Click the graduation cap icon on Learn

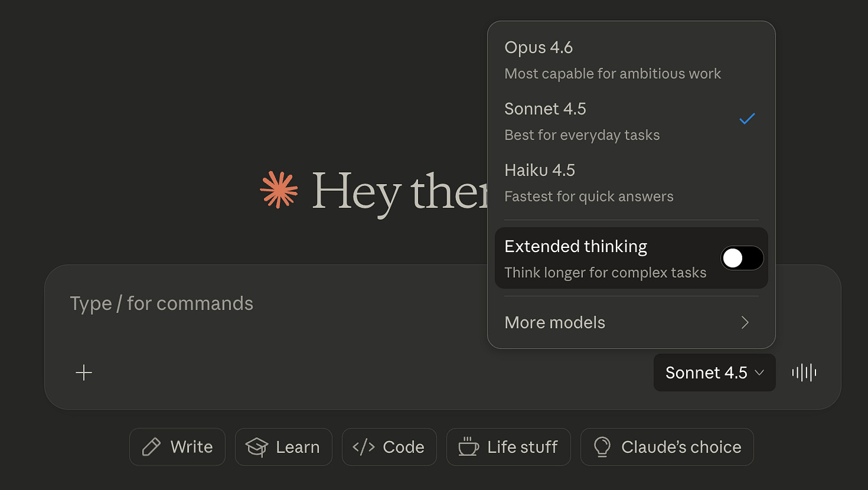pyautogui.click(x=257, y=447)
